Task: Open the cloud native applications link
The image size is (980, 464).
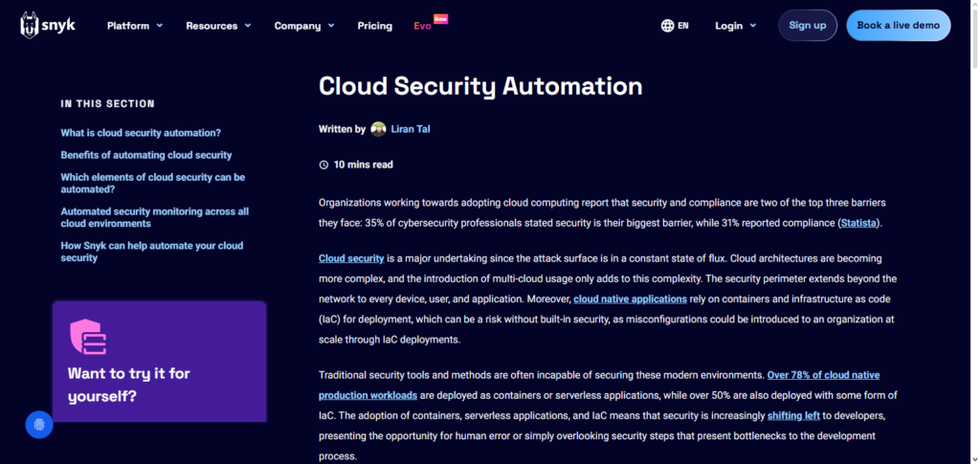Action: click(630, 299)
